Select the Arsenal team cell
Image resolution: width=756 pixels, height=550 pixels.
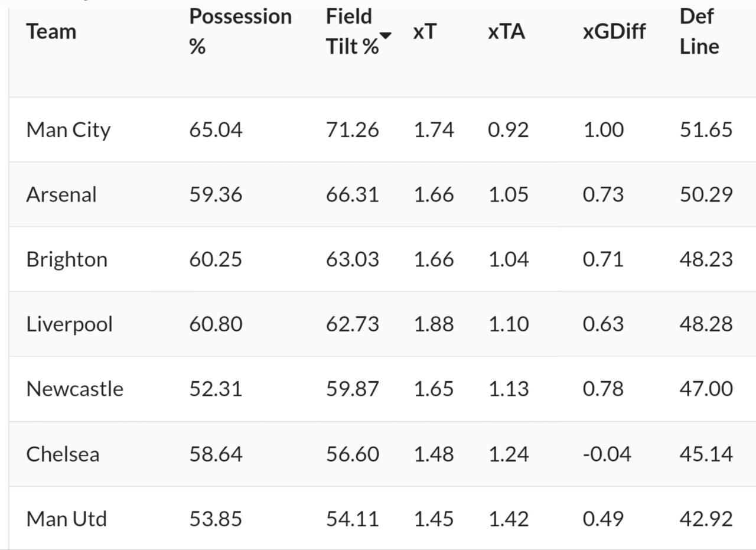coord(61,194)
